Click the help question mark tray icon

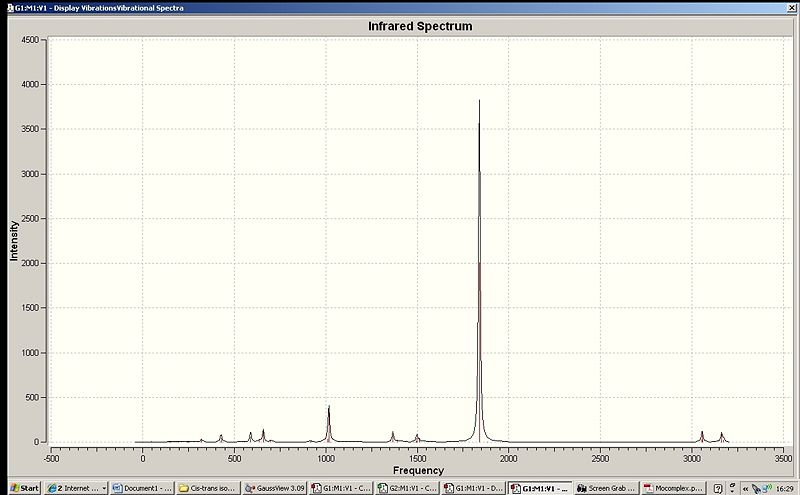(718, 488)
